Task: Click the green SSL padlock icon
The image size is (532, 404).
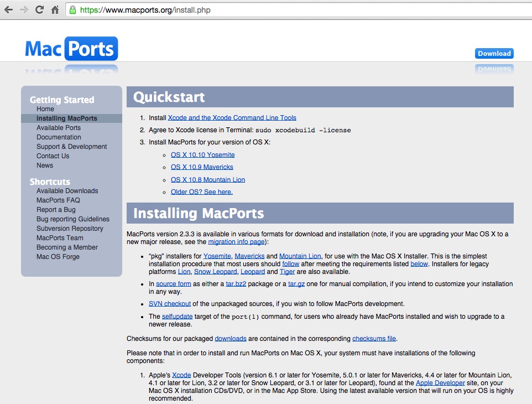Action: (72, 10)
